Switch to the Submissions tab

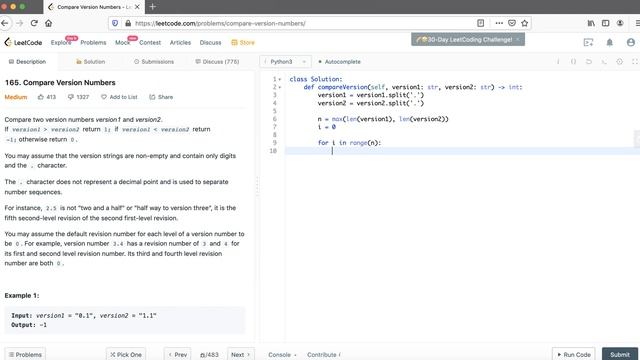(154, 62)
